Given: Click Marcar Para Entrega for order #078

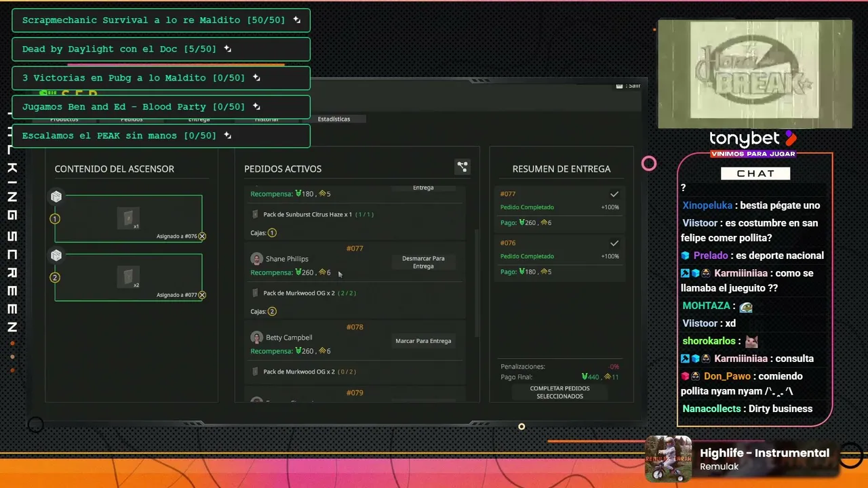Looking at the screenshot, I should (x=423, y=341).
